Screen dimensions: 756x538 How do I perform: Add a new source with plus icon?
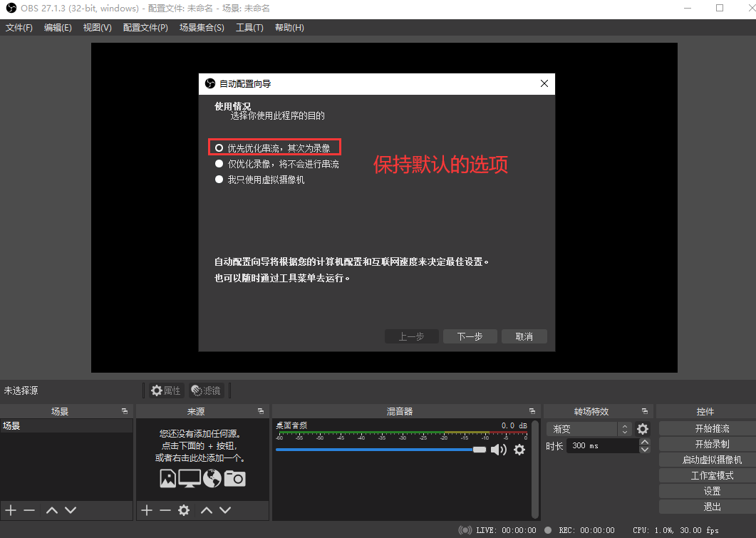[x=147, y=510]
